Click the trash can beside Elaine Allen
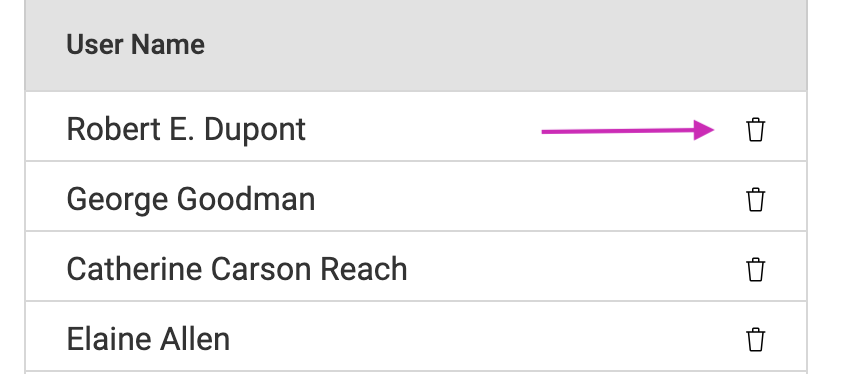844x374 pixels. 755,340
